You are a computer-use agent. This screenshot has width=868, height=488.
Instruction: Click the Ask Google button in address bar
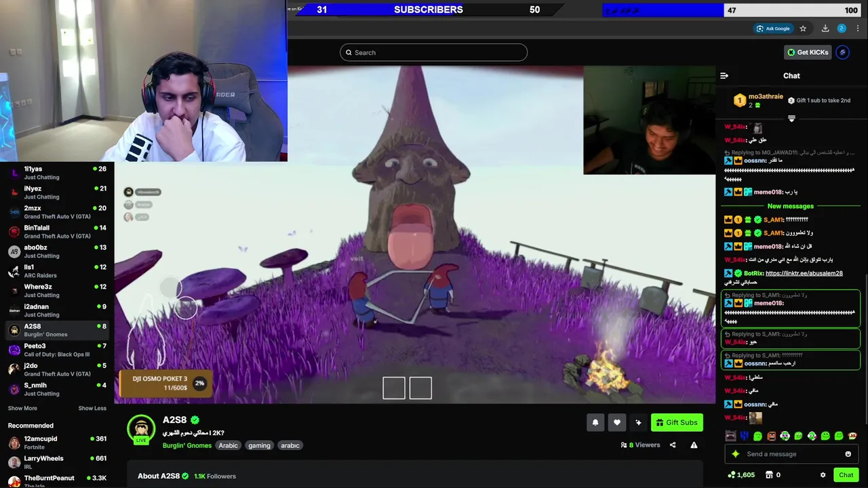point(772,28)
